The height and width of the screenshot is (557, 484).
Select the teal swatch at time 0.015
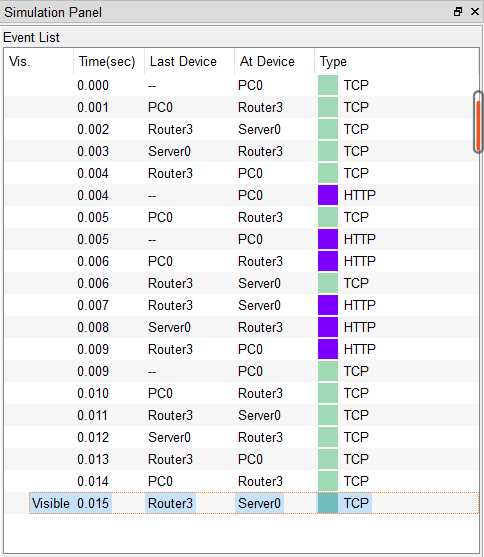(328, 503)
